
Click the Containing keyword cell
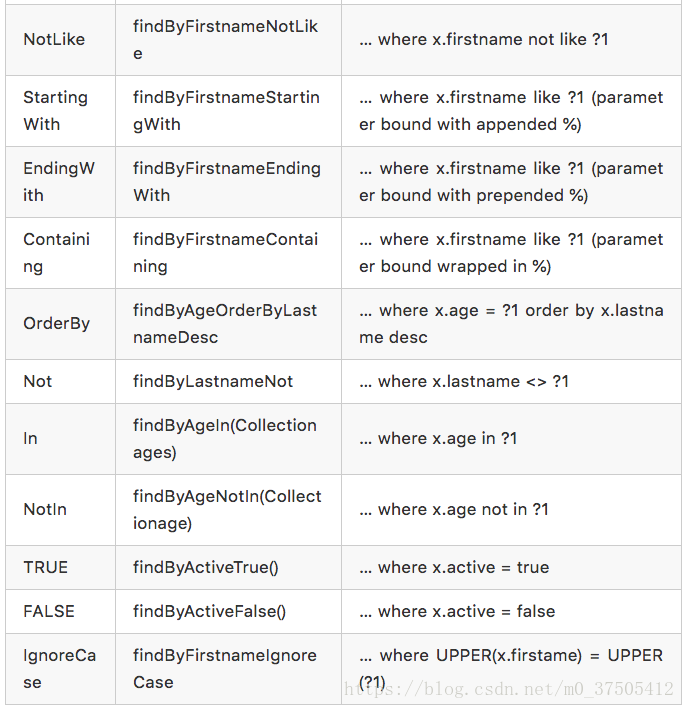[x=61, y=253]
